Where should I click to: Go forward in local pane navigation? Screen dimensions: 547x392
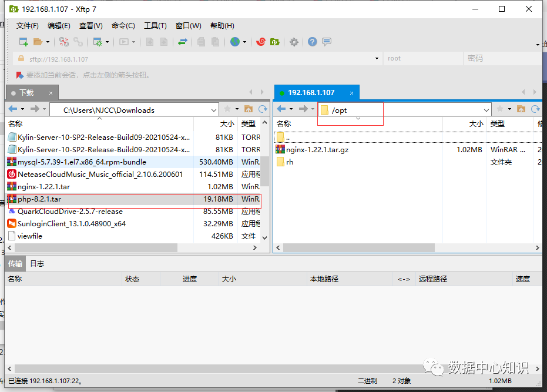[35, 109]
